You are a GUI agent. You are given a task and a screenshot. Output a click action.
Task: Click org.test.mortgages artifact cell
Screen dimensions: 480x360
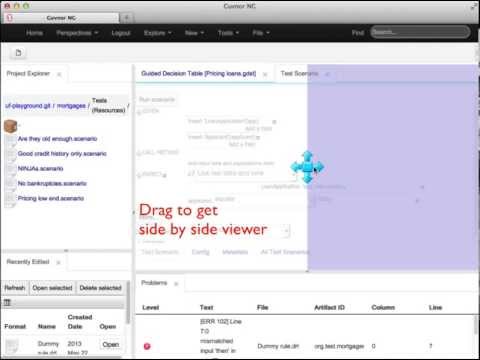339,346
